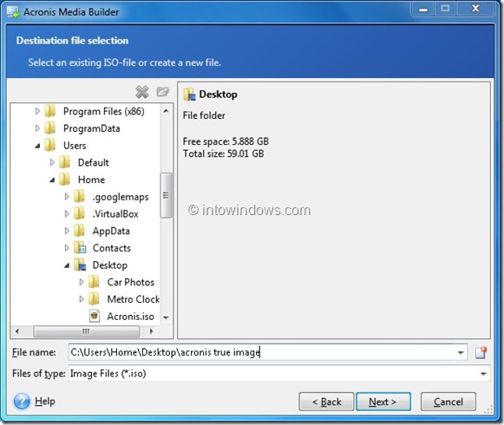Click the Back button
This screenshot has width=504, height=425.
326,402
